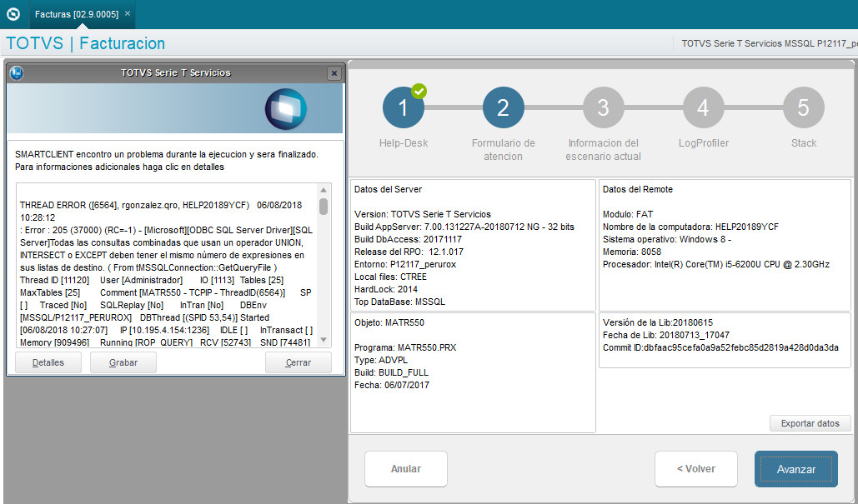Viewport: 858px width, 504px height.
Task: Click the Commit ID line
Action: (x=720, y=347)
